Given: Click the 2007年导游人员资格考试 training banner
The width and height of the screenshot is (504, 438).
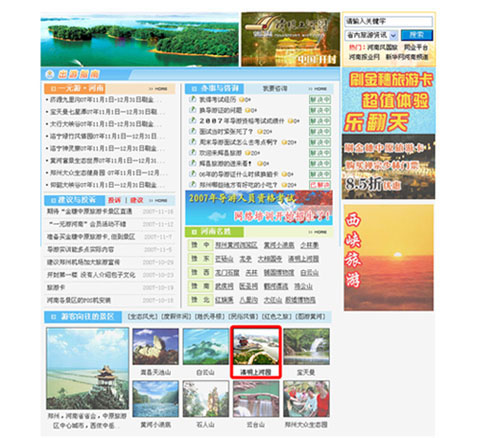Looking at the screenshot, I should click(259, 207).
